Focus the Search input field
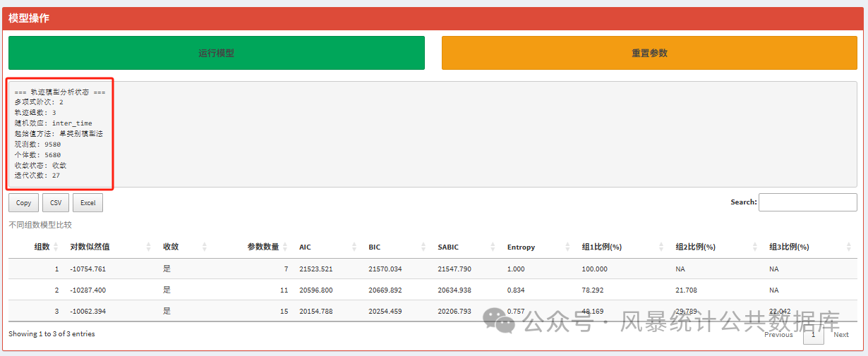 pyautogui.click(x=808, y=202)
